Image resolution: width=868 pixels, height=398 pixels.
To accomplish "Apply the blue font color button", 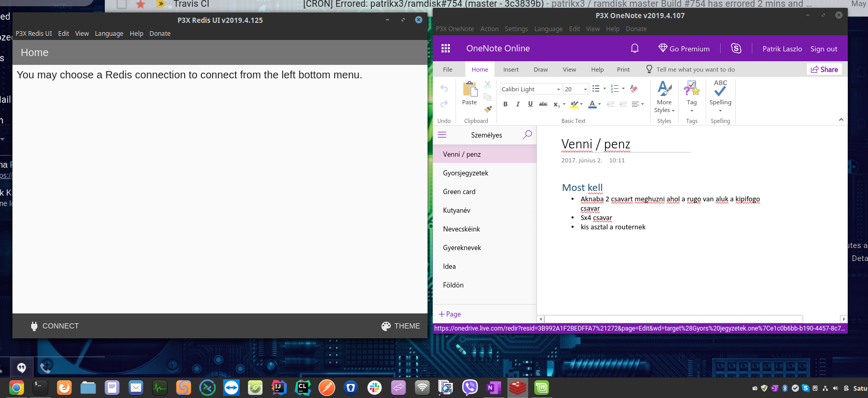I will [x=593, y=104].
